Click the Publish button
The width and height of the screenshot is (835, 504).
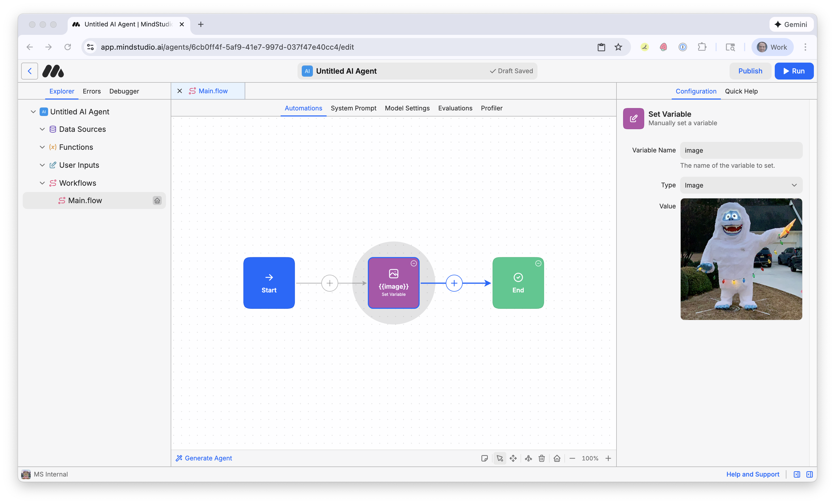[750, 71]
